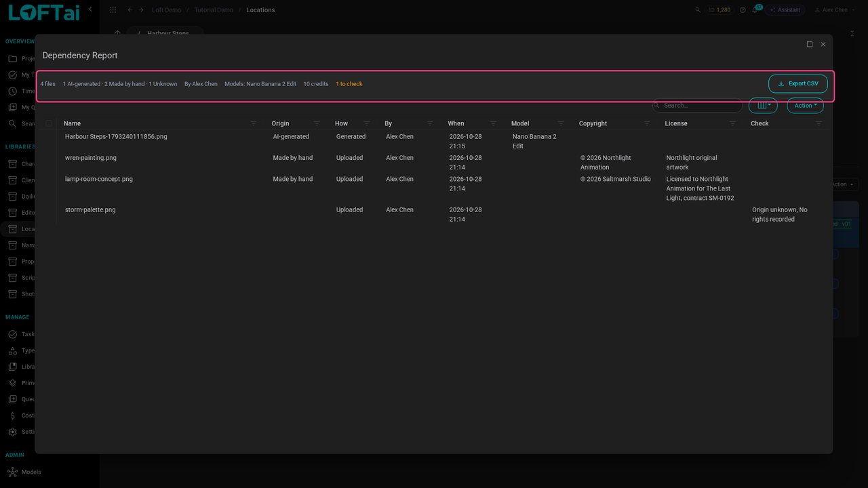Screen dimensions: 868x488
Task: Click the 1,280 credits counter
Action: pos(719,10)
